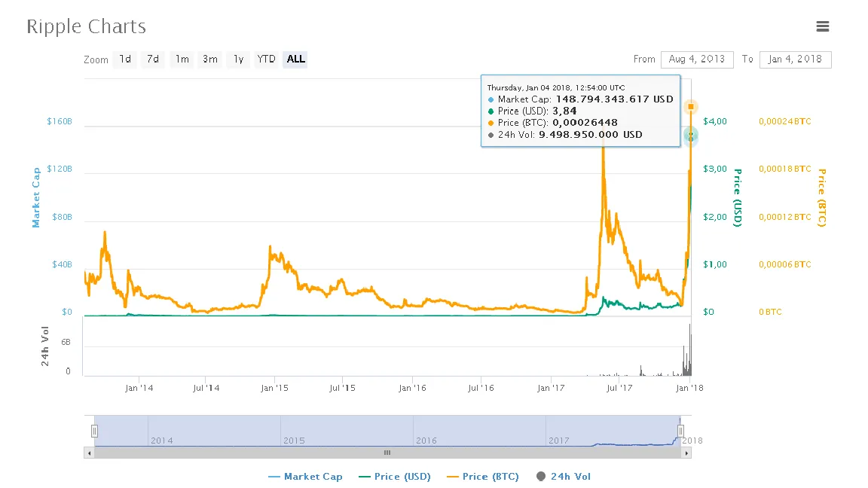Viewport: 868px width, 488px height.
Task: Click the Ripple Charts heading
Action: (x=87, y=26)
